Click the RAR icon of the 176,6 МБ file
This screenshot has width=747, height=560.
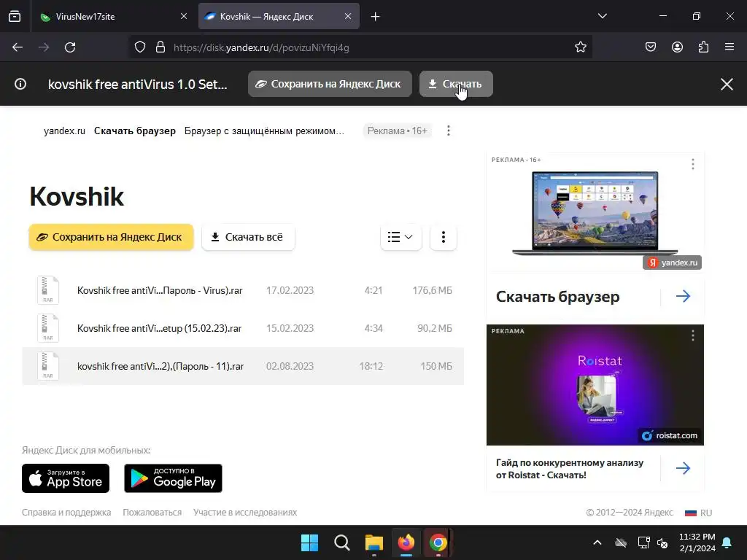pyautogui.click(x=48, y=290)
